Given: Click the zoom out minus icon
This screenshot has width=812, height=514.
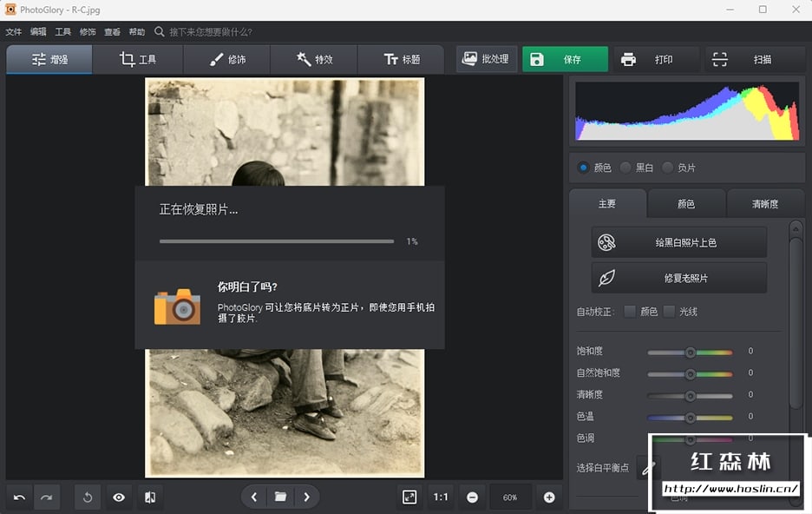Looking at the screenshot, I should [x=472, y=498].
